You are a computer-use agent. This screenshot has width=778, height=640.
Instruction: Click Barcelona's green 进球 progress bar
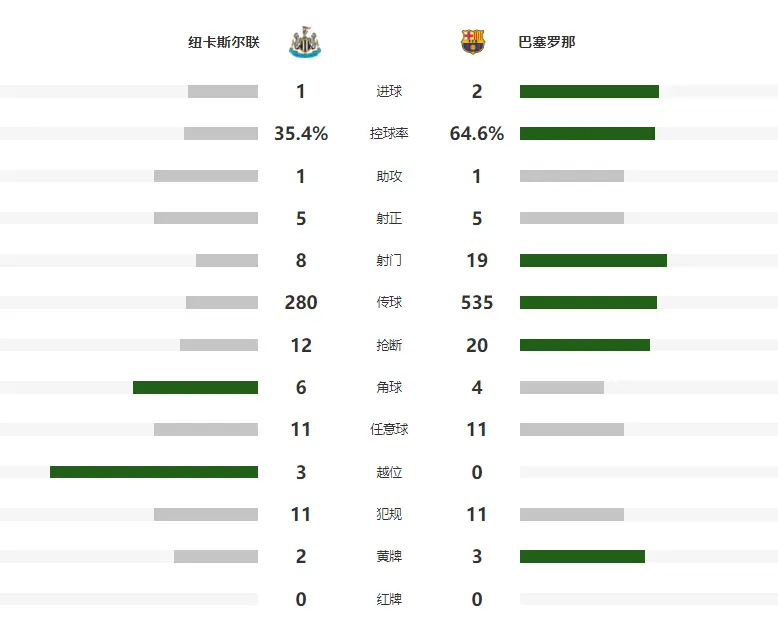[589, 92]
